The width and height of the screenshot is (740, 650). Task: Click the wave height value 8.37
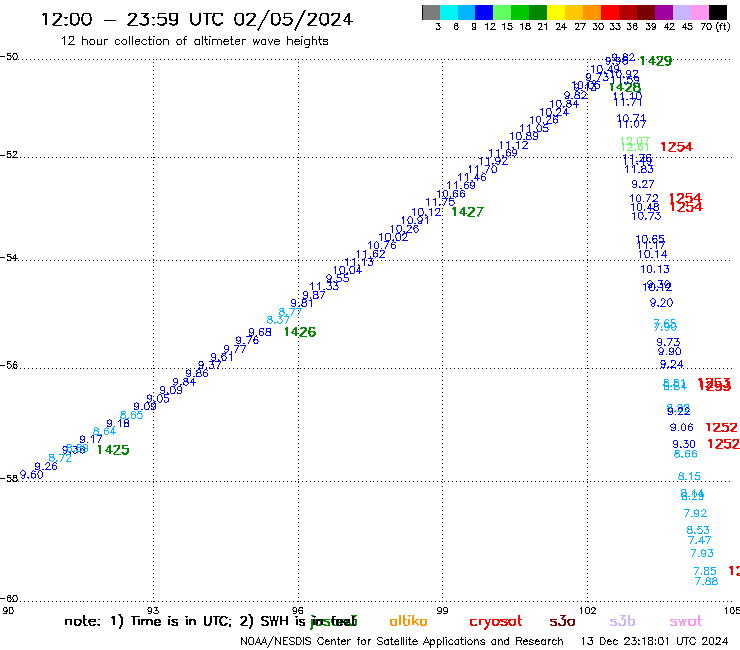coord(278,320)
